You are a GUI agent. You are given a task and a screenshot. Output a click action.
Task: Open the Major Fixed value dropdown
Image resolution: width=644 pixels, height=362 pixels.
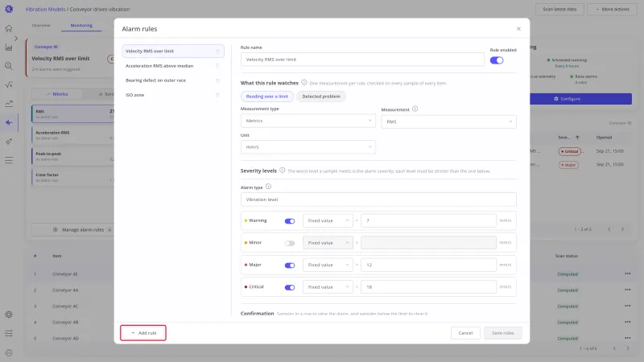coord(328,265)
